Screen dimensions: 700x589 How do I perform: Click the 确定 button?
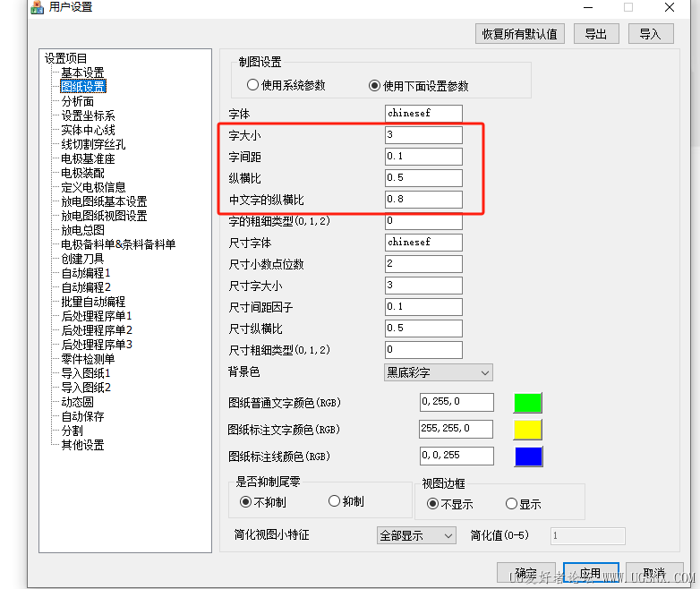tap(526, 573)
